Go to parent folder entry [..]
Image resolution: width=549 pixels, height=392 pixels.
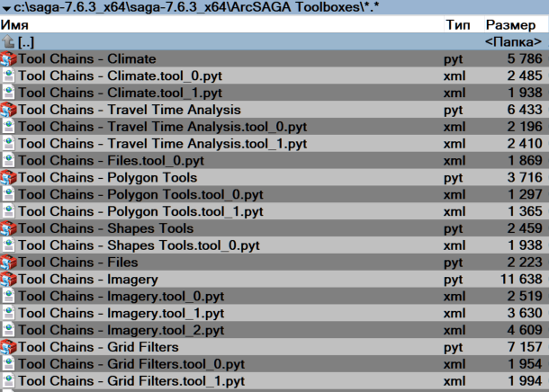(x=27, y=42)
